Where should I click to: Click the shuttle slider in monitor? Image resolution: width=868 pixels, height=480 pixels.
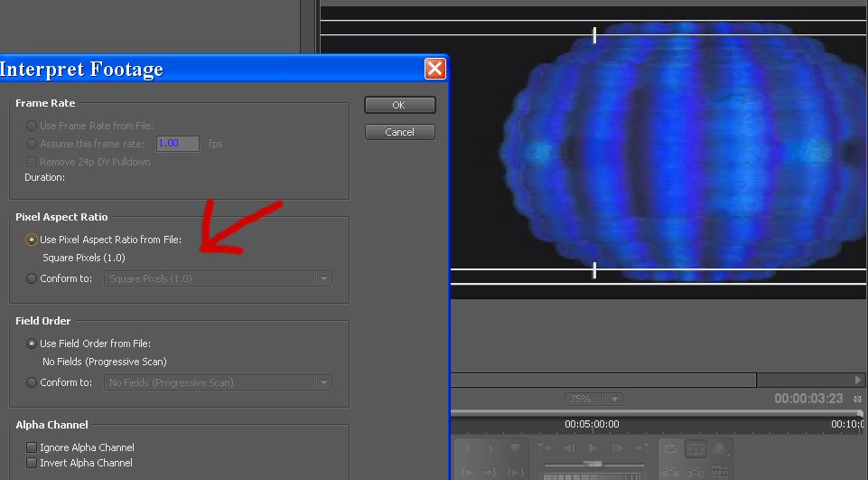[593, 465]
